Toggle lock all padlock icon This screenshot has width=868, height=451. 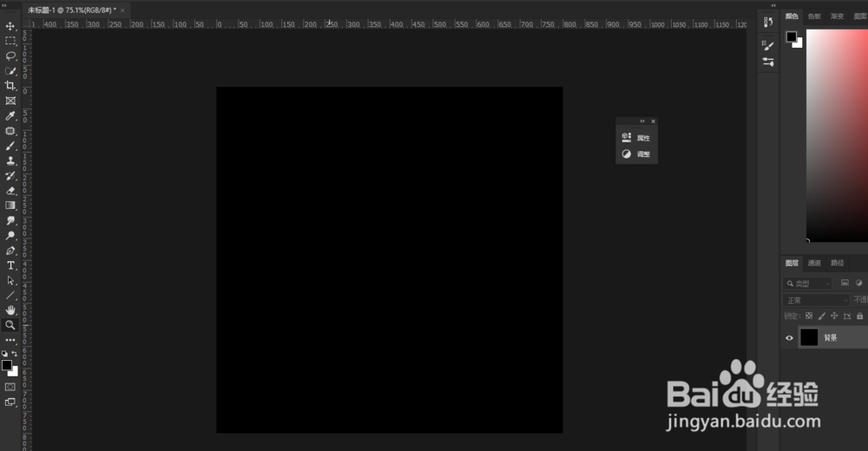click(x=859, y=316)
